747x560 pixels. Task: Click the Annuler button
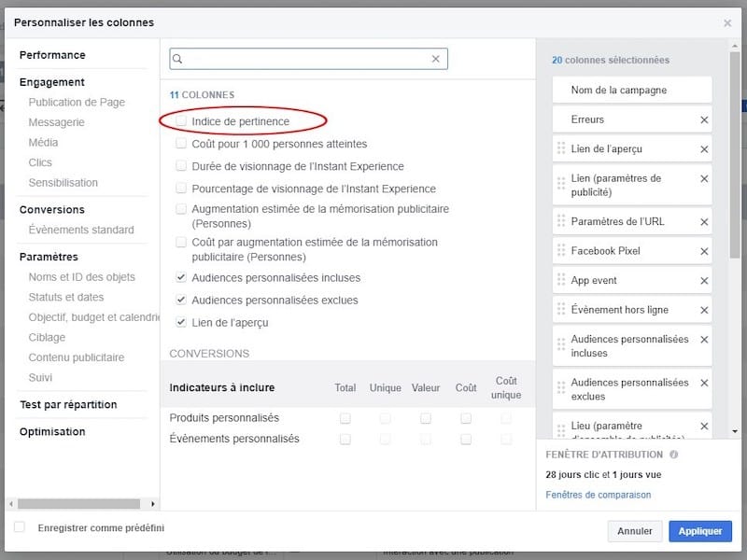coord(635,531)
